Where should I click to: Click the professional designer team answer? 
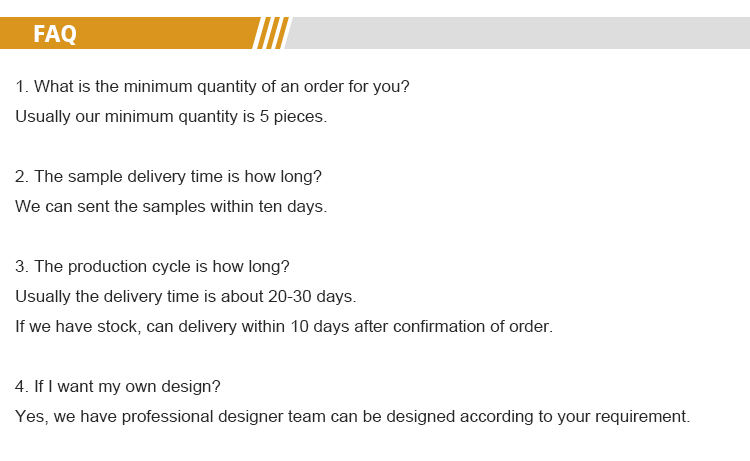pyautogui.click(x=352, y=416)
